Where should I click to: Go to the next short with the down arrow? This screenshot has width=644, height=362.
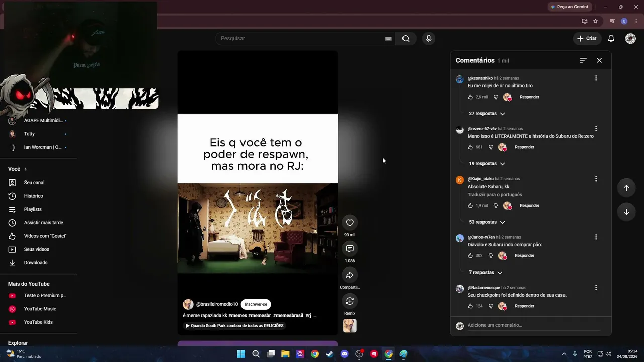click(626, 212)
